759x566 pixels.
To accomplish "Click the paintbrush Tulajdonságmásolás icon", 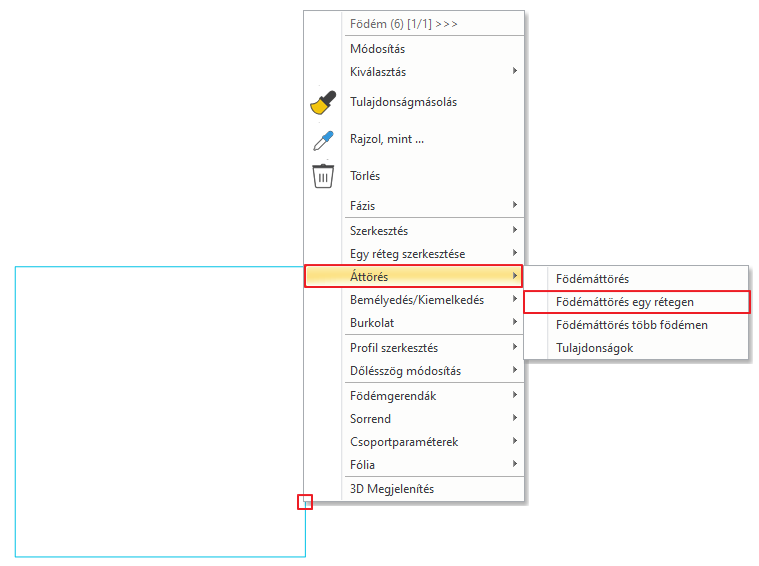I will 323,102.
